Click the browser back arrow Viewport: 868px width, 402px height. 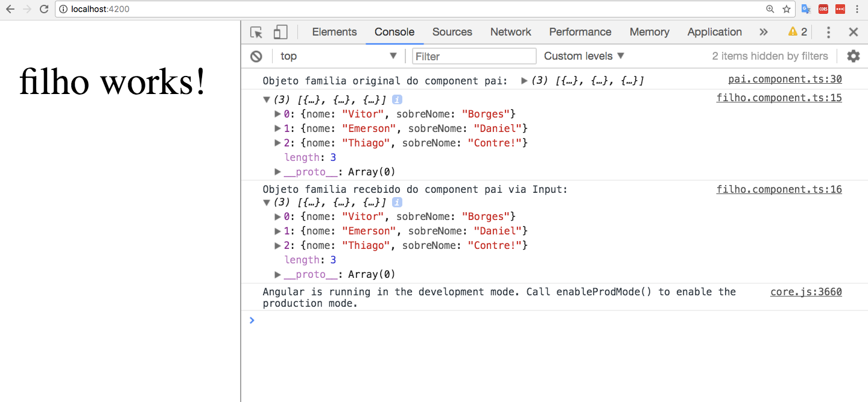(x=10, y=9)
